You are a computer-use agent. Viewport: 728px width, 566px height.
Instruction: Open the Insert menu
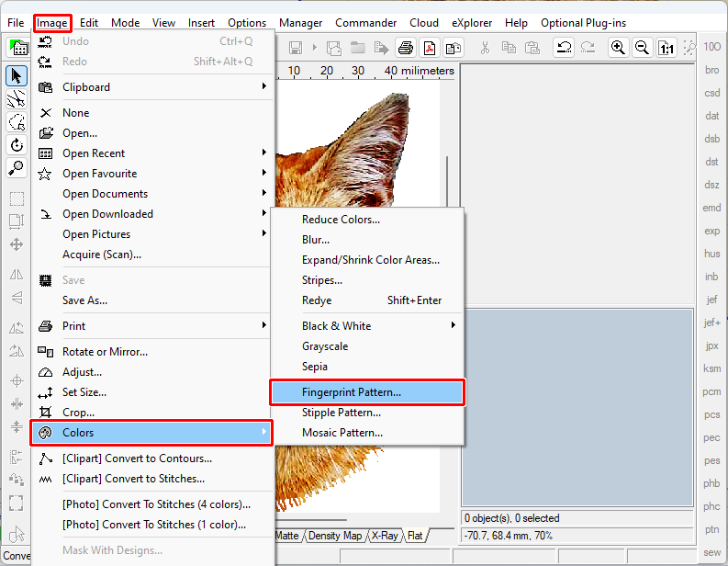coord(201,23)
